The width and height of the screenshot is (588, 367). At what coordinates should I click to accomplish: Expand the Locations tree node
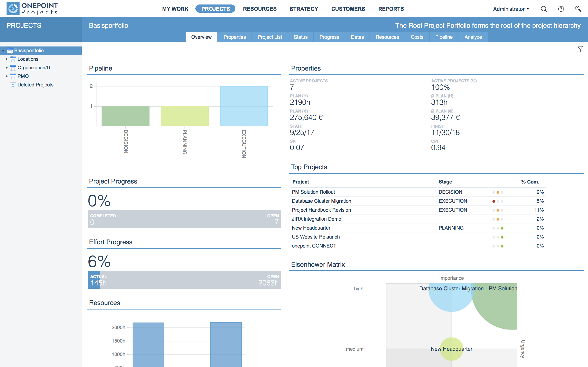(7, 59)
